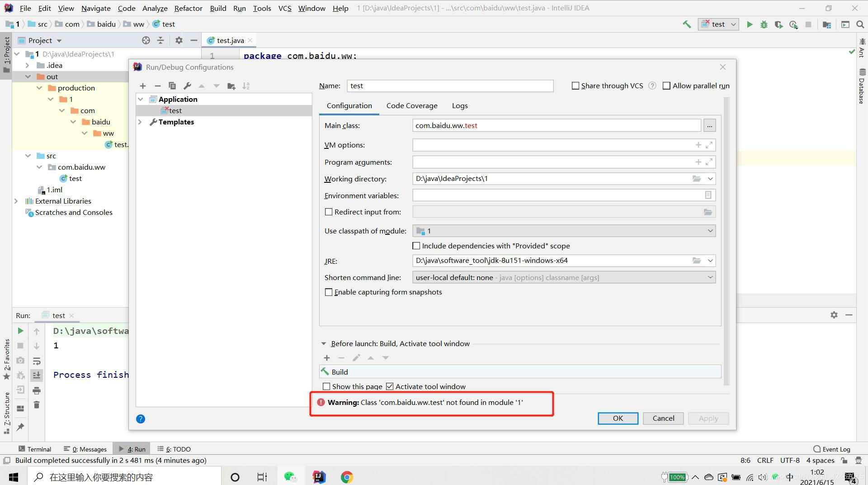868x485 pixels.
Task: Open Working directory dropdown arrow
Action: click(x=710, y=179)
